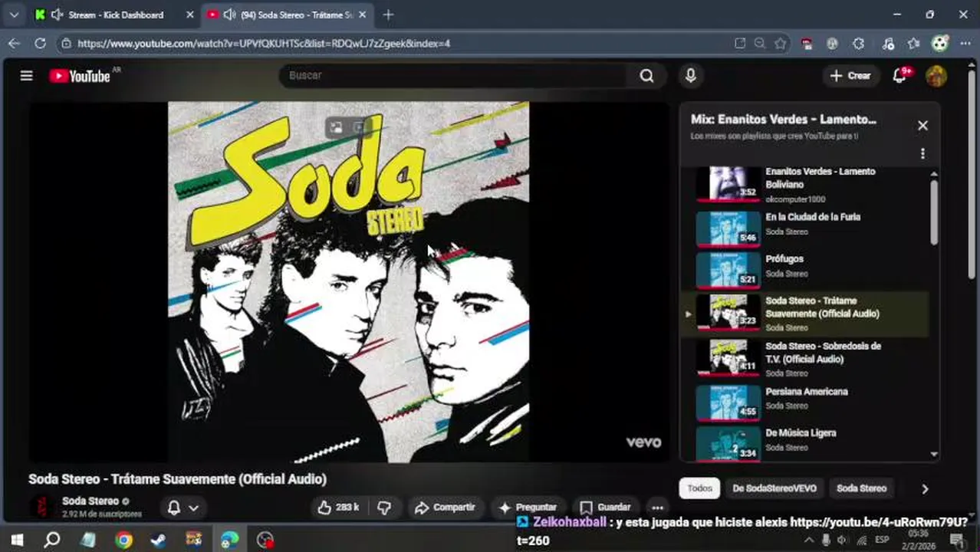This screenshot has width=980, height=552.
Task: Click the browser URL address bar
Action: [399, 44]
